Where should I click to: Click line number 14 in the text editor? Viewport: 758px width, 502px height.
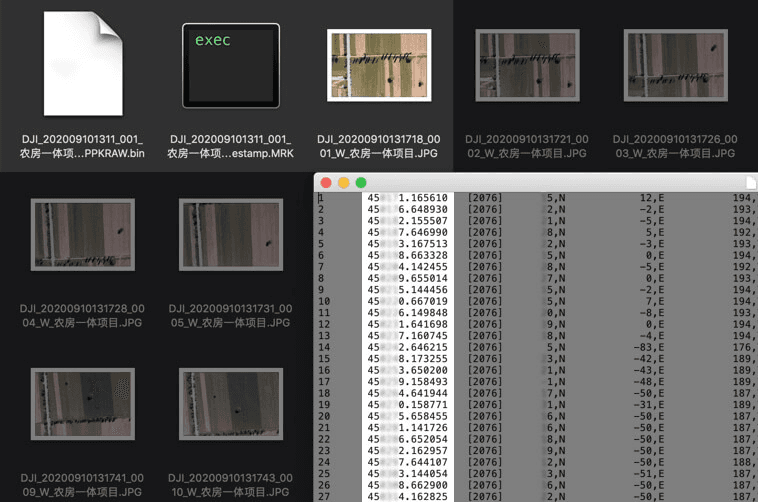coord(324,347)
